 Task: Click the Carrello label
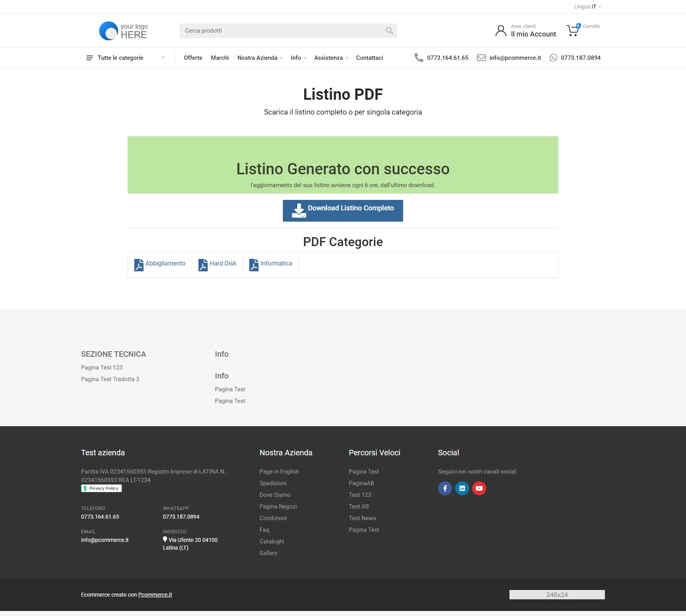click(x=591, y=26)
